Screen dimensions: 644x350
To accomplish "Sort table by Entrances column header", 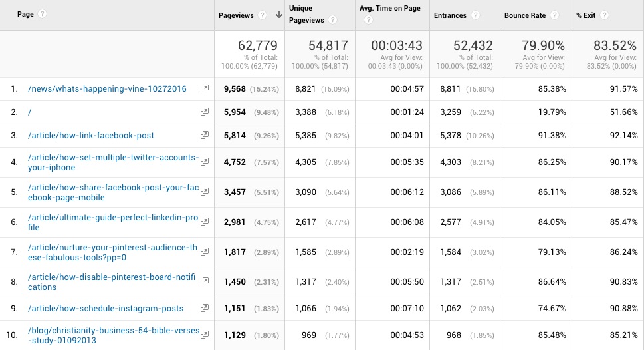I will point(450,15).
